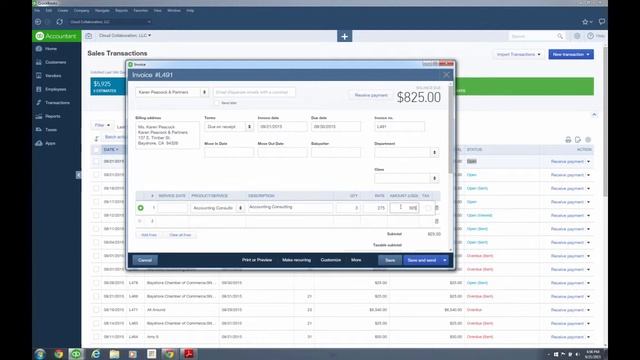
Task: Click the feedback speech bubble icon
Action: pyautogui.click(x=602, y=21)
